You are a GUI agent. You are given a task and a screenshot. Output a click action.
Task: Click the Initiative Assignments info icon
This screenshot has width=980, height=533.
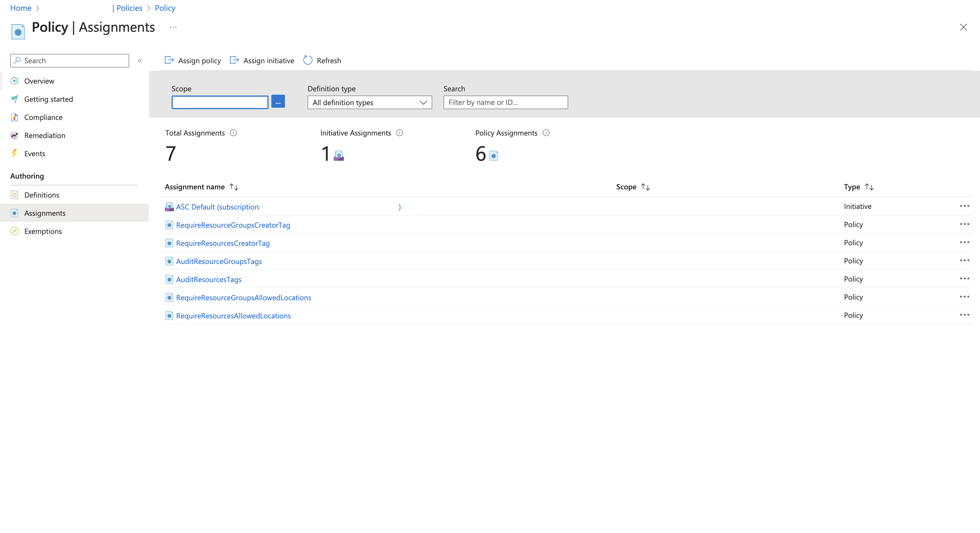pos(399,133)
